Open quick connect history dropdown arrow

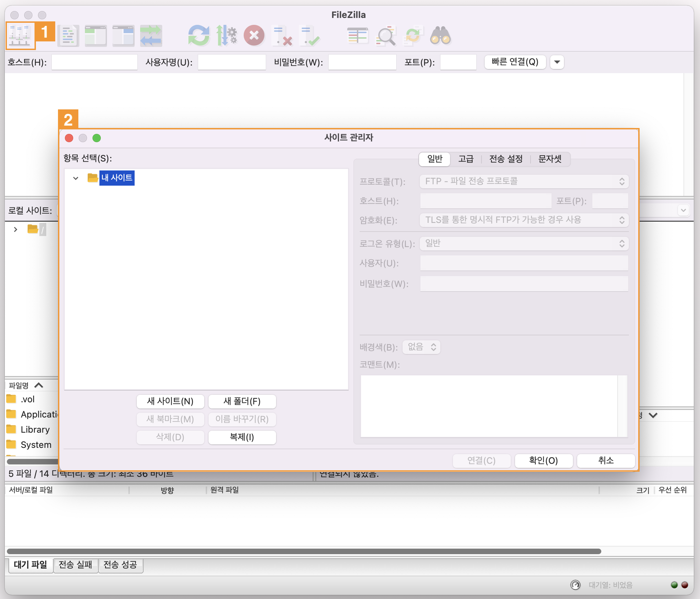pyautogui.click(x=557, y=62)
